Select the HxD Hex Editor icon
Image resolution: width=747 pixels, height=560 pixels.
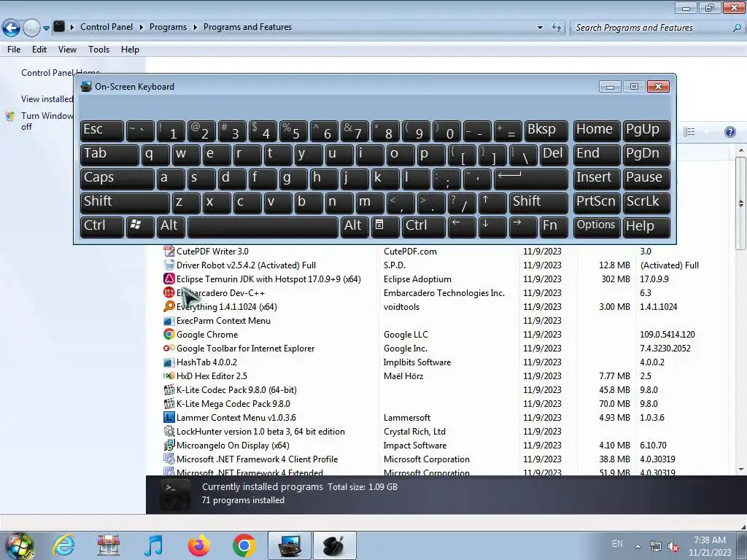coord(169,376)
